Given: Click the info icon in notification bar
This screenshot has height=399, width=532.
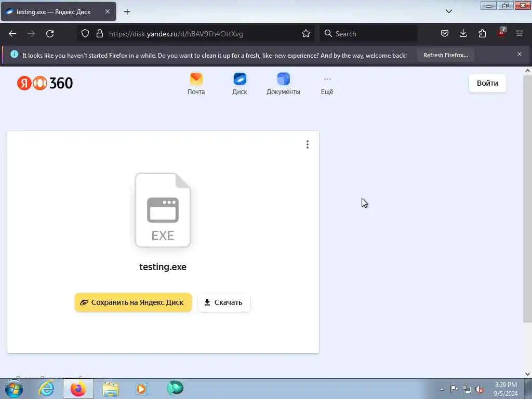Looking at the screenshot, I should (x=14, y=54).
